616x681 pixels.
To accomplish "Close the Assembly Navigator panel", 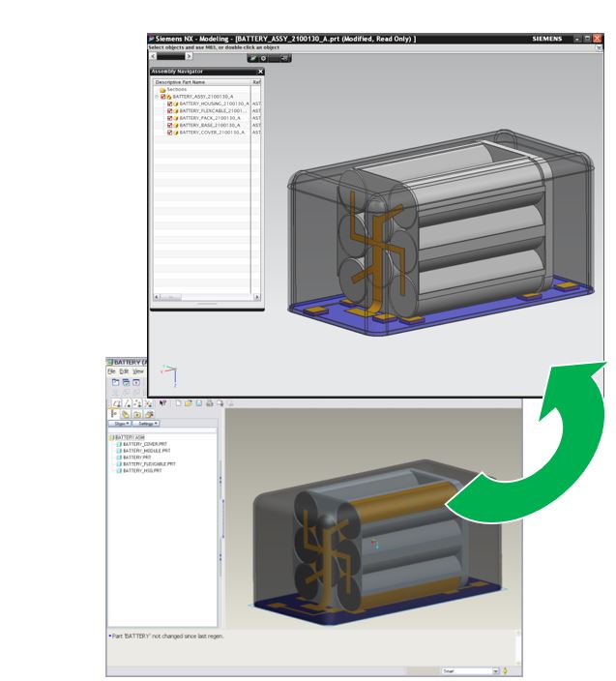I will point(260,72).
